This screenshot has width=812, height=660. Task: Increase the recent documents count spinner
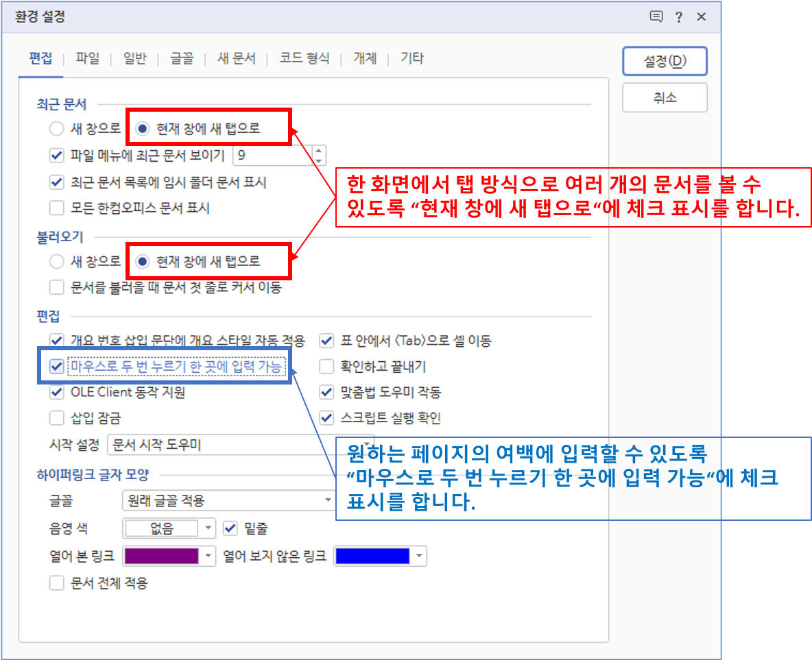coord(318,151)
